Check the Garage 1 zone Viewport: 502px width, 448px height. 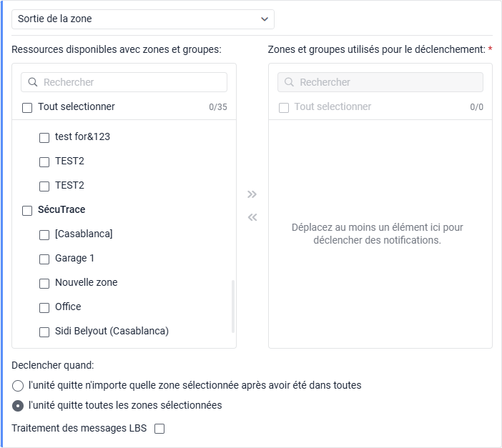pos(44,259)
